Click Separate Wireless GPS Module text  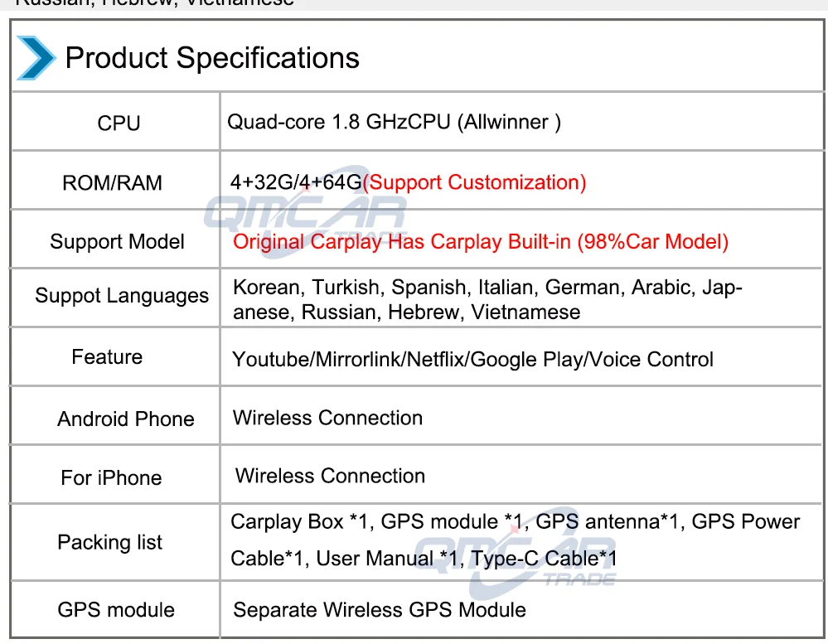pyautogui.click(x=379, y=611)
